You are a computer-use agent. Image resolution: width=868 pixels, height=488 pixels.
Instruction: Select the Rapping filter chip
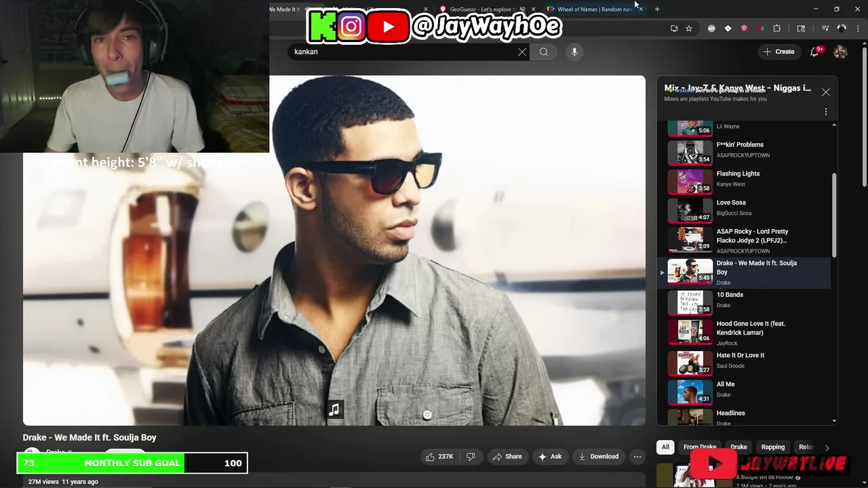[x=772, y=447]
